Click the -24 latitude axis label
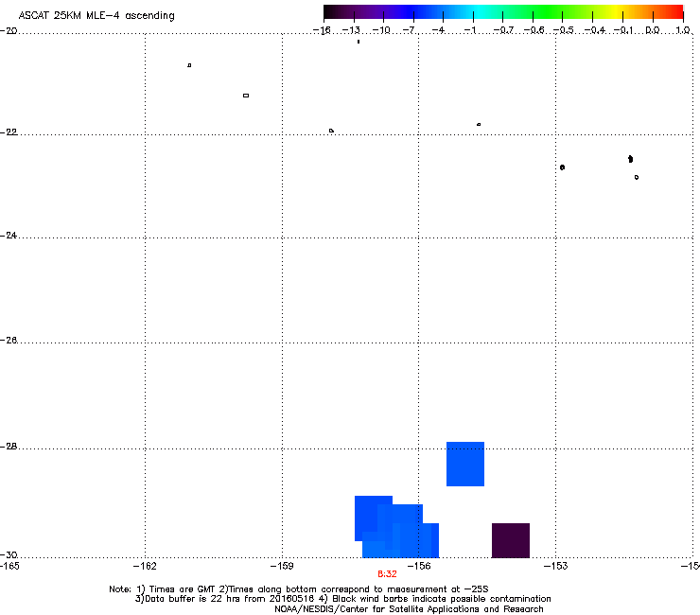The image size is (700, 615). point(9,235)
